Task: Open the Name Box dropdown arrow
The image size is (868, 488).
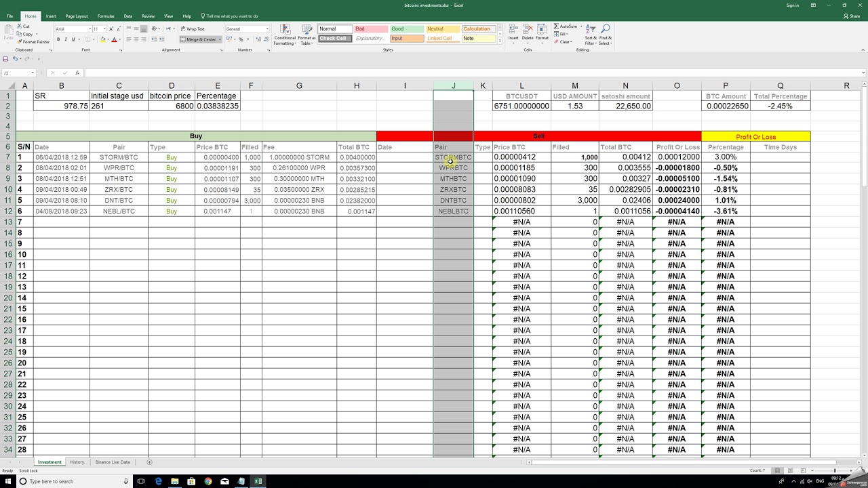Action: point(32,73)
